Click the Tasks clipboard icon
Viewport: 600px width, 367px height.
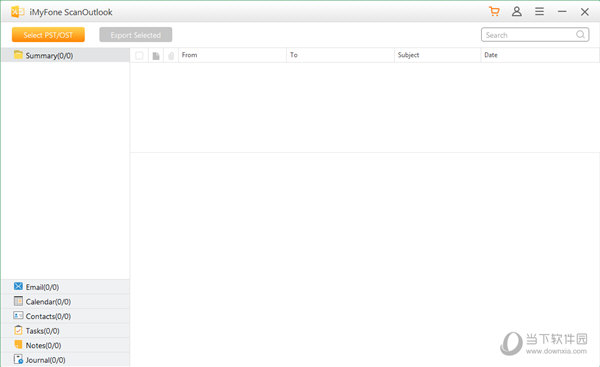[18, 330]
